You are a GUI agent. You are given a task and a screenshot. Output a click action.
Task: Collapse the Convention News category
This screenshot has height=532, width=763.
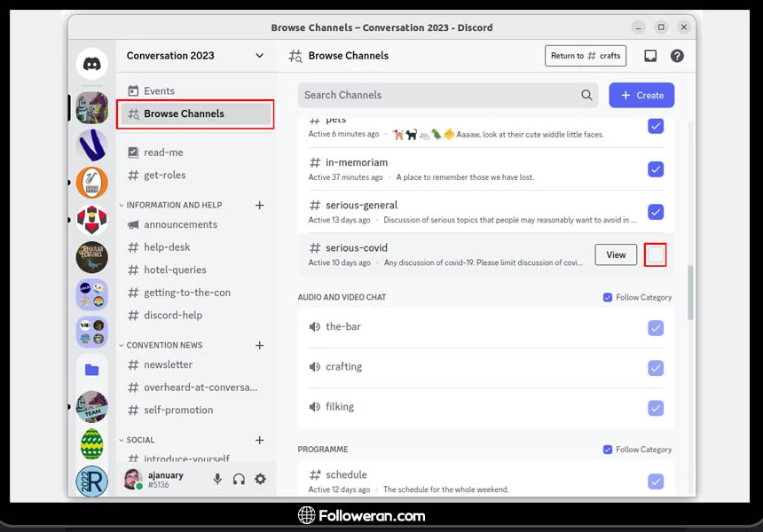click(164, 345)
